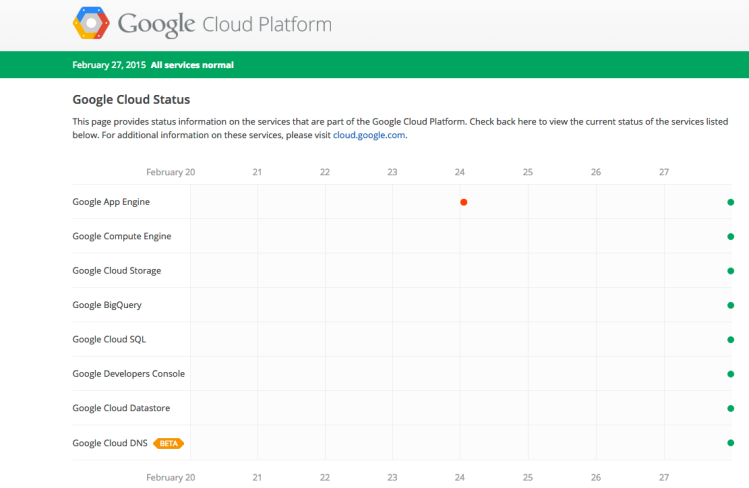Click the green status dot for Google Cloud Storage

point(730,271)
